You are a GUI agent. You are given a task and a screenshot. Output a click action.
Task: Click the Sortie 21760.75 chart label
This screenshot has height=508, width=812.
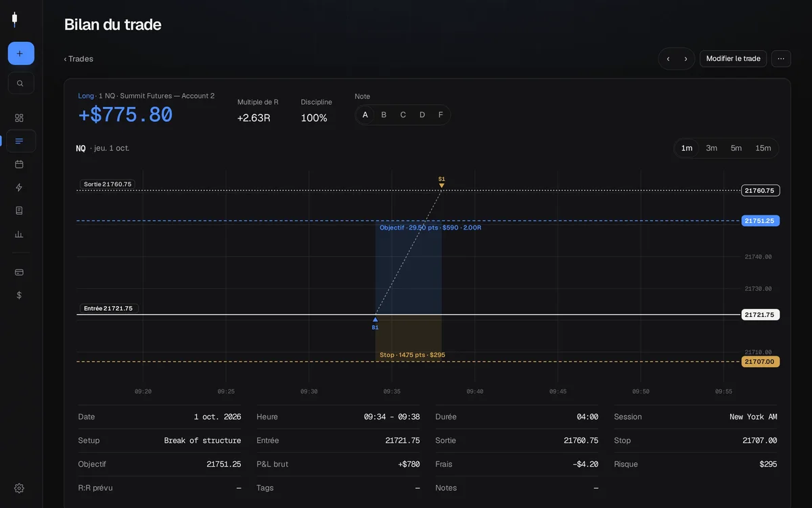[x=108, y=184]
